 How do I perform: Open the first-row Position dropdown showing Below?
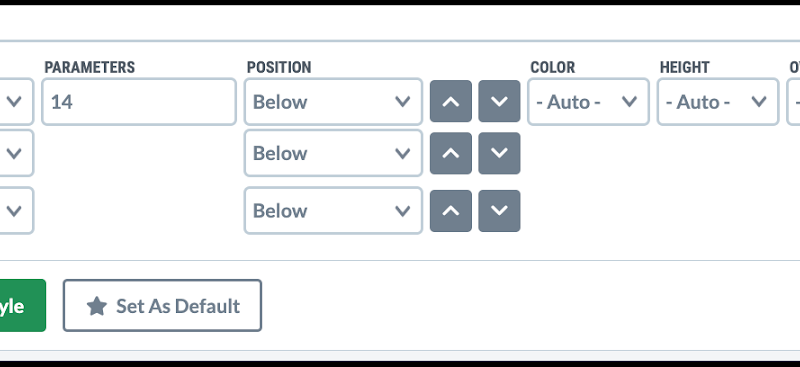[333, 102]
